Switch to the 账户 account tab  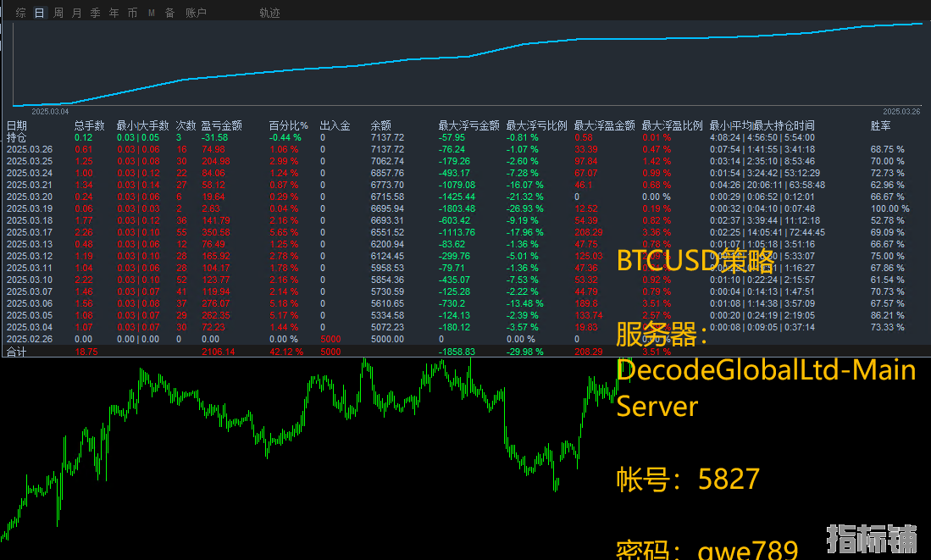(196, 13)
